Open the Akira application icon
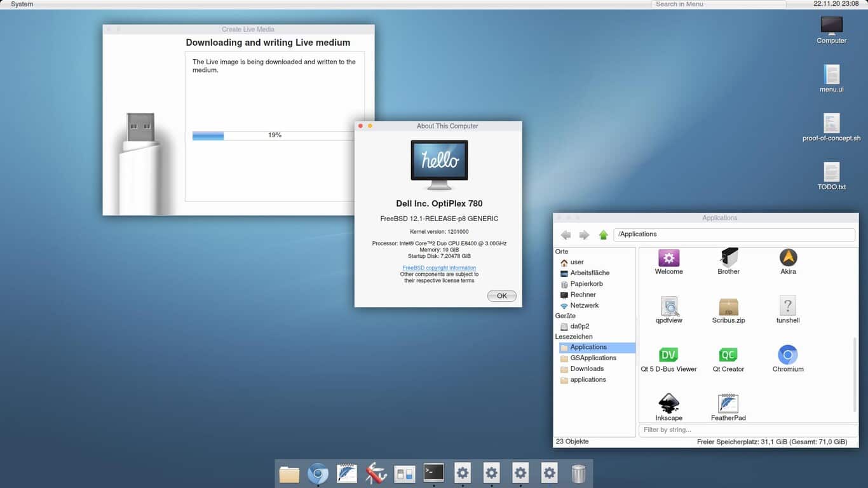Image resolution: width=868 pixels, height=488 pixels. [788, 258]
